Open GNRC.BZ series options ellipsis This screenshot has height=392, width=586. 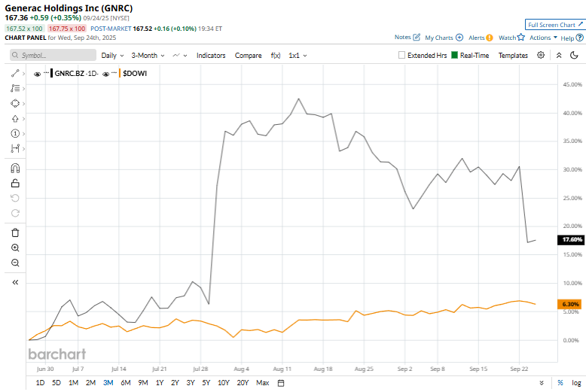click(47, 72)
